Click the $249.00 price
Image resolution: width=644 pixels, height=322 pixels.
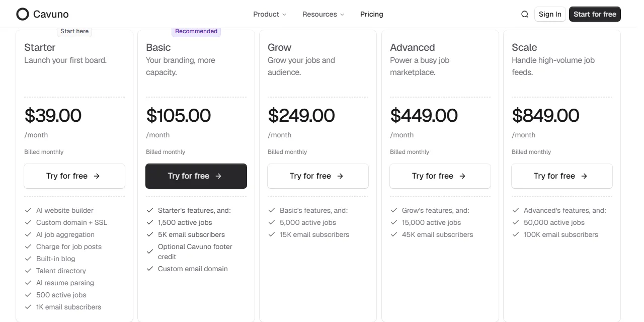301,116
